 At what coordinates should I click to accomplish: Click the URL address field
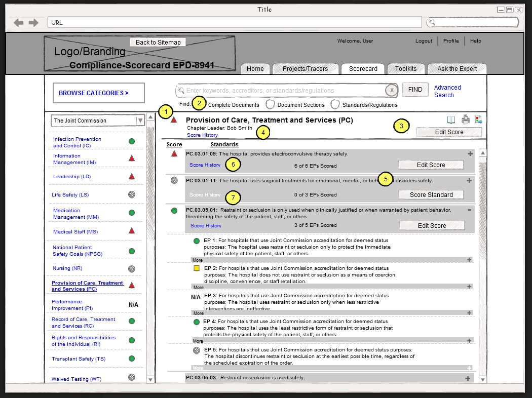pos(235,22)
